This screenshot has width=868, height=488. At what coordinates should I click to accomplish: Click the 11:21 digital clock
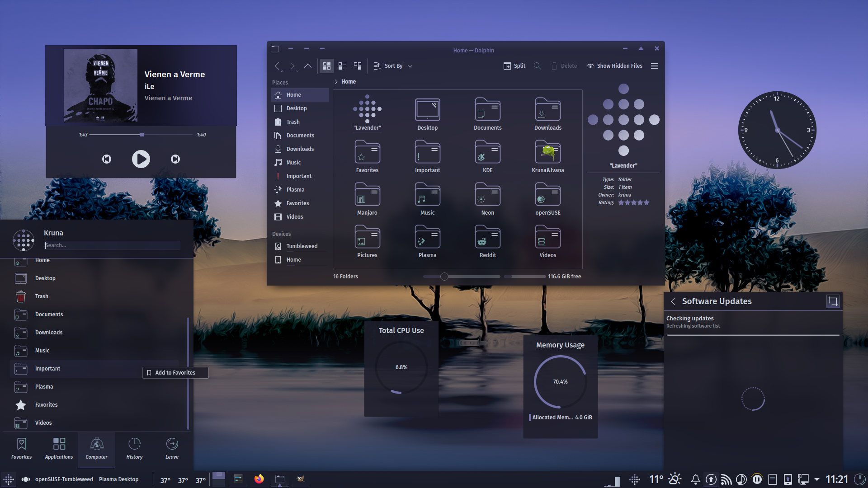pos(837,479)
